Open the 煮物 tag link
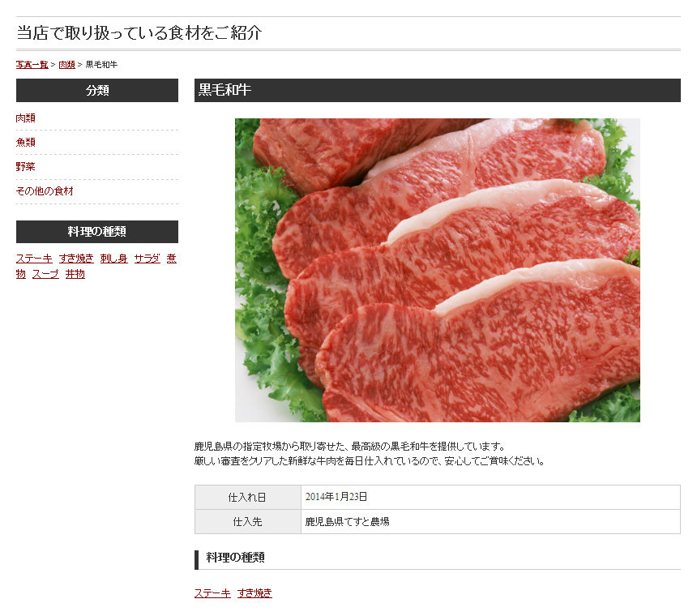697x616 pixels. 172,259
